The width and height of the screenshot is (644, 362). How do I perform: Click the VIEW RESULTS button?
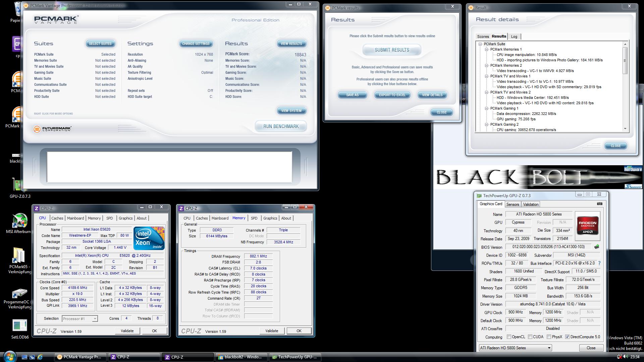click(291, 44)
